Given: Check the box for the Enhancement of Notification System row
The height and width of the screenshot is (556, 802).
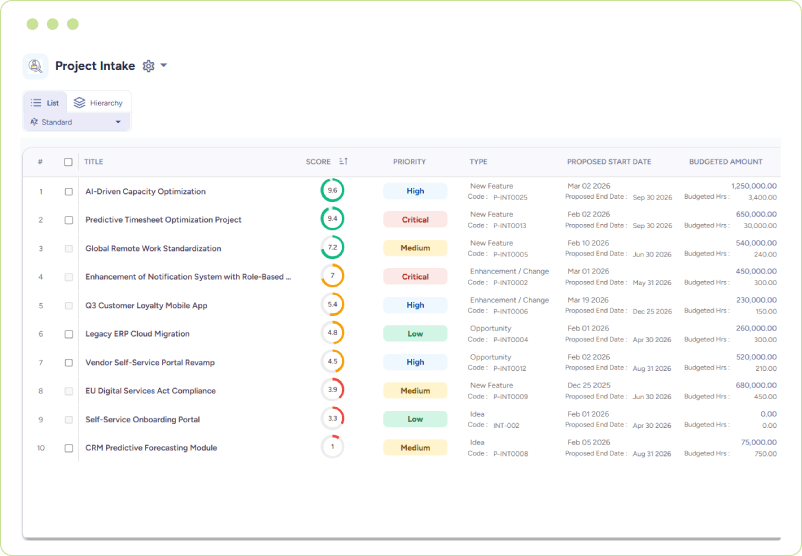Looking at the screenshot, I should pos(69,277).
